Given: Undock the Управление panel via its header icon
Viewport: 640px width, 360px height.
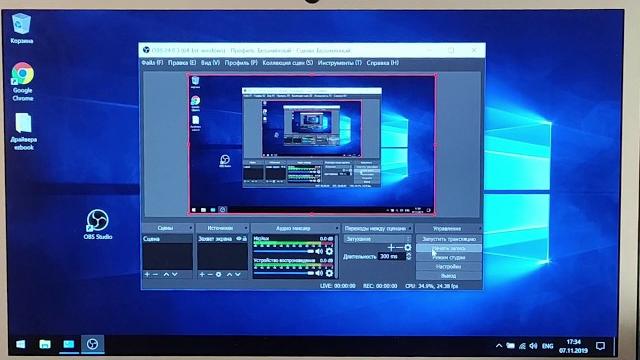Looking at the screenshot, I should point(480,228).
